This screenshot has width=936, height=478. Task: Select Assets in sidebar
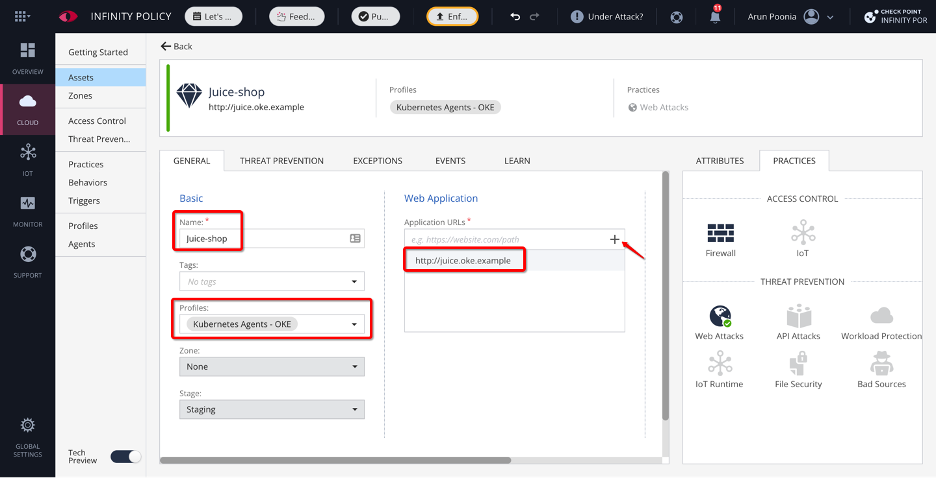100,78
